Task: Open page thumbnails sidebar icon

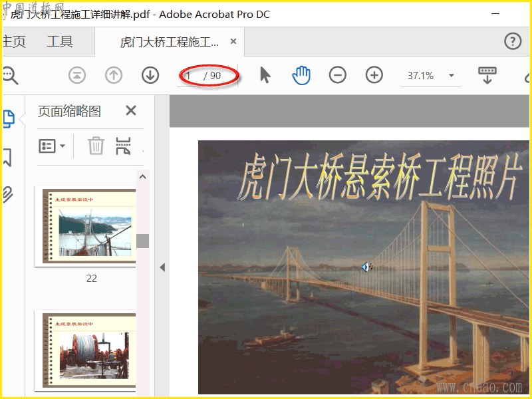Action: click(9, 119)
